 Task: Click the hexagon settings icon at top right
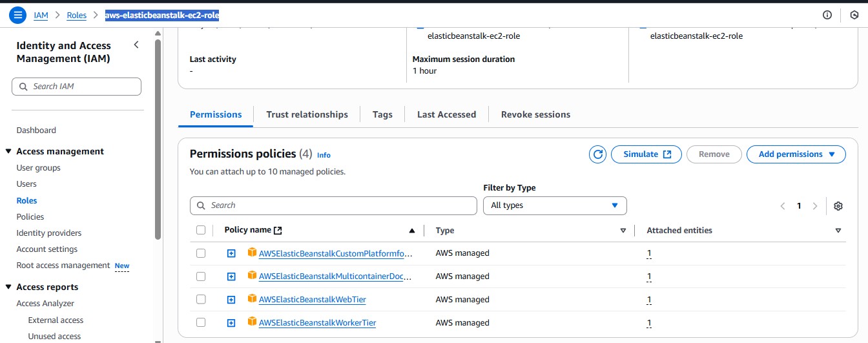(854, 15)
